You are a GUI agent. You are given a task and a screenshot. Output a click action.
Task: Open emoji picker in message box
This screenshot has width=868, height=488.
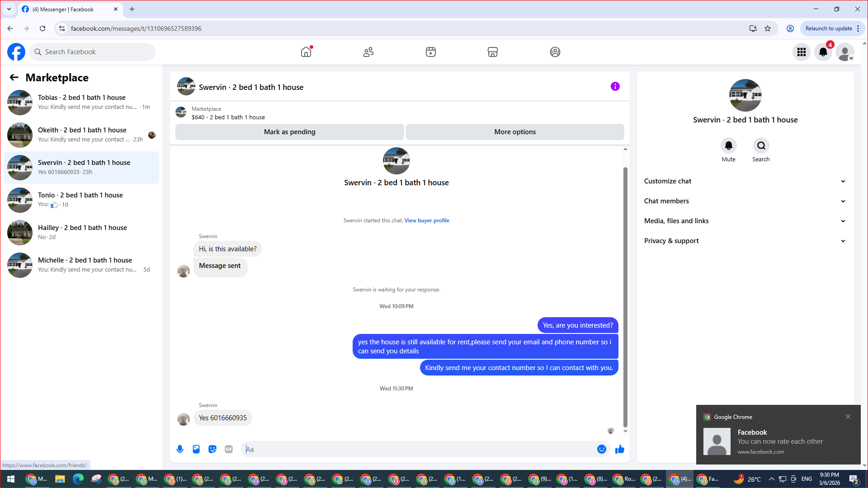[601, 449]
